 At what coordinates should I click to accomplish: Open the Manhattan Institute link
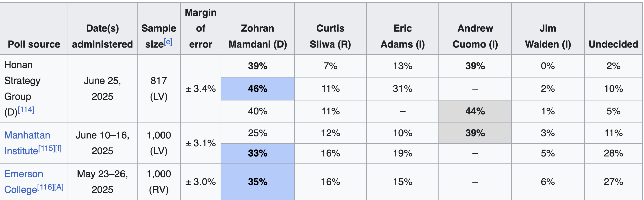(27, 135)
